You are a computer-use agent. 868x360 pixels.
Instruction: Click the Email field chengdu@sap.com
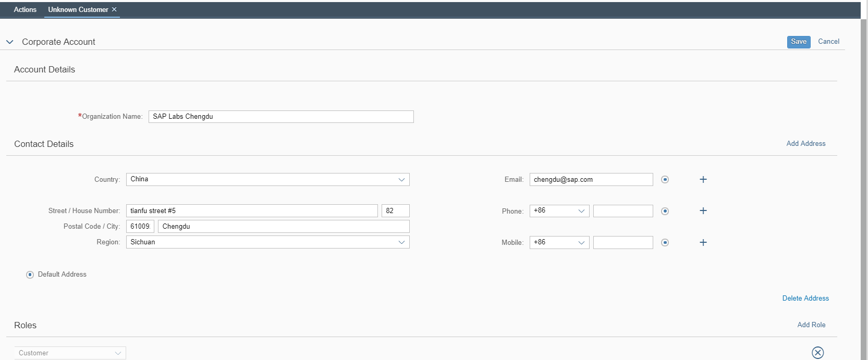coord(591,179)
